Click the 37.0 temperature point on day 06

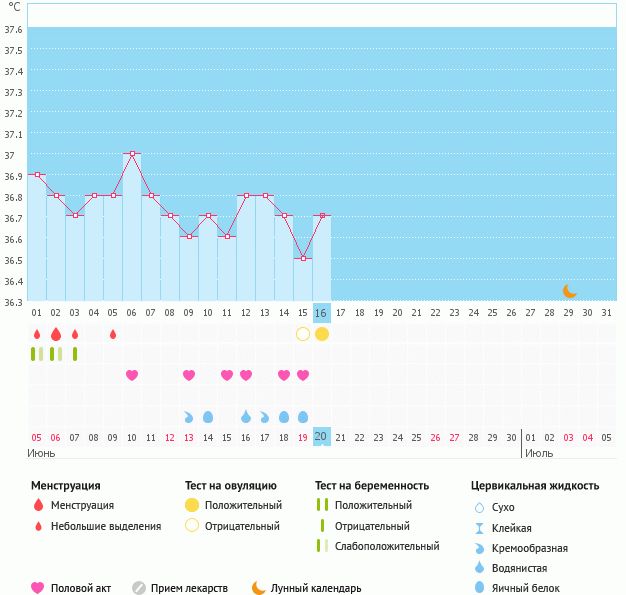pyautogui.click(x=132, y=154)
